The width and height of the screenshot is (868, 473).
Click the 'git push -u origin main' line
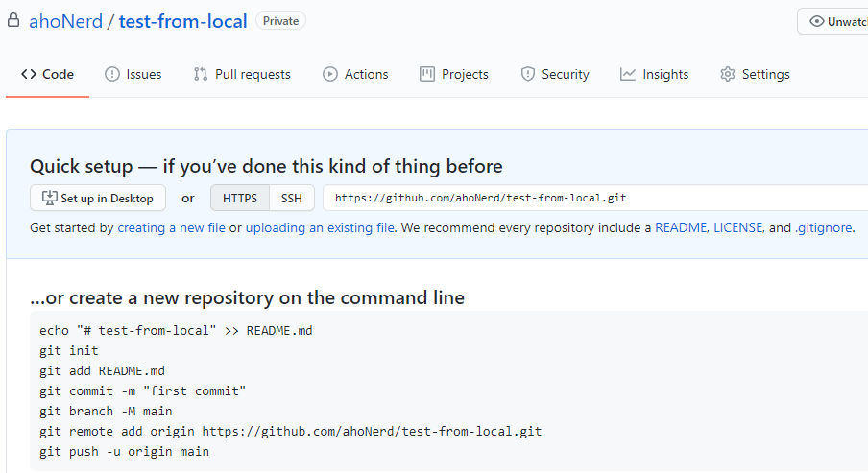coord(124,452)
